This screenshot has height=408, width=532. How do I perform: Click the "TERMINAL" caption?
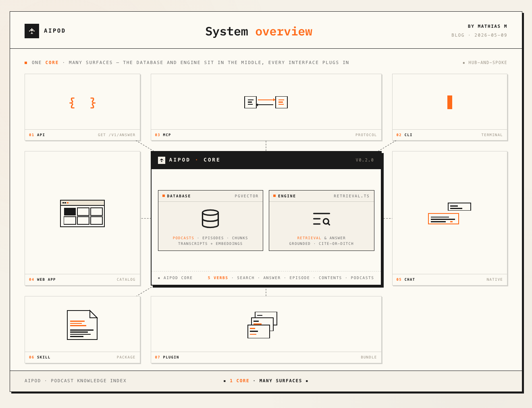click(x=492, y=135)
